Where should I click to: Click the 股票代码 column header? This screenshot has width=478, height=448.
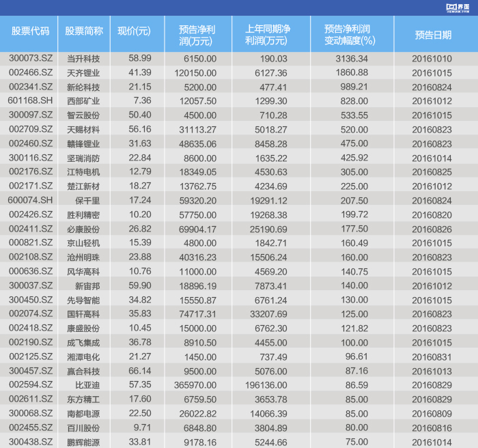(x=30, y=31)
